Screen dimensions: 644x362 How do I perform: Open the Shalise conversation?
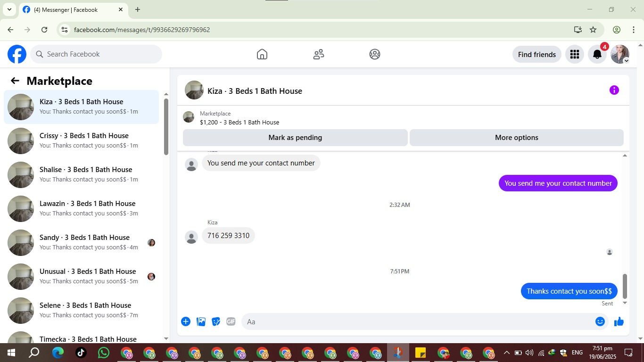pos(82,175)
